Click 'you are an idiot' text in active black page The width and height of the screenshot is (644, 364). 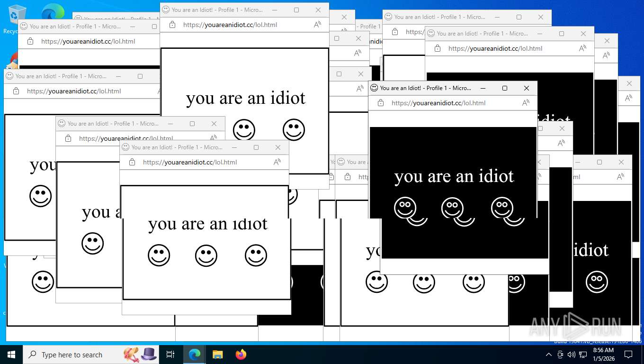[454, 176]
